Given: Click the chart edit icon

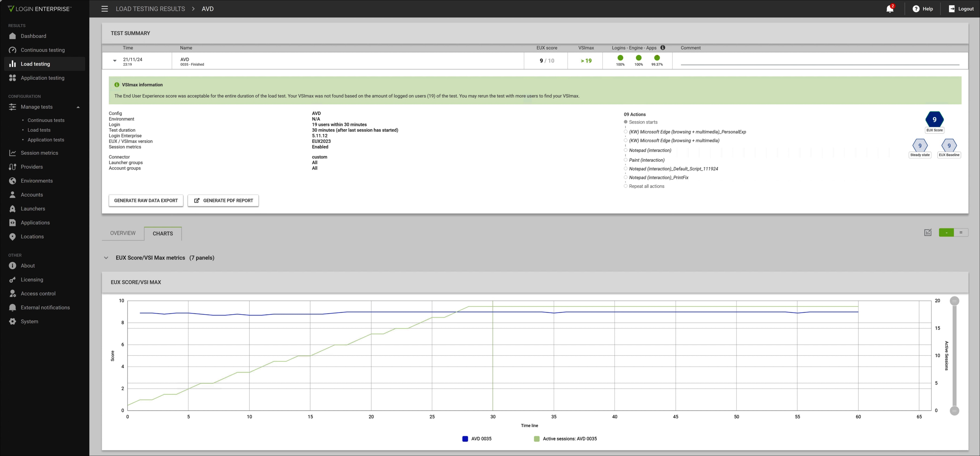Looking at the screenshot, I should [928, 233].
